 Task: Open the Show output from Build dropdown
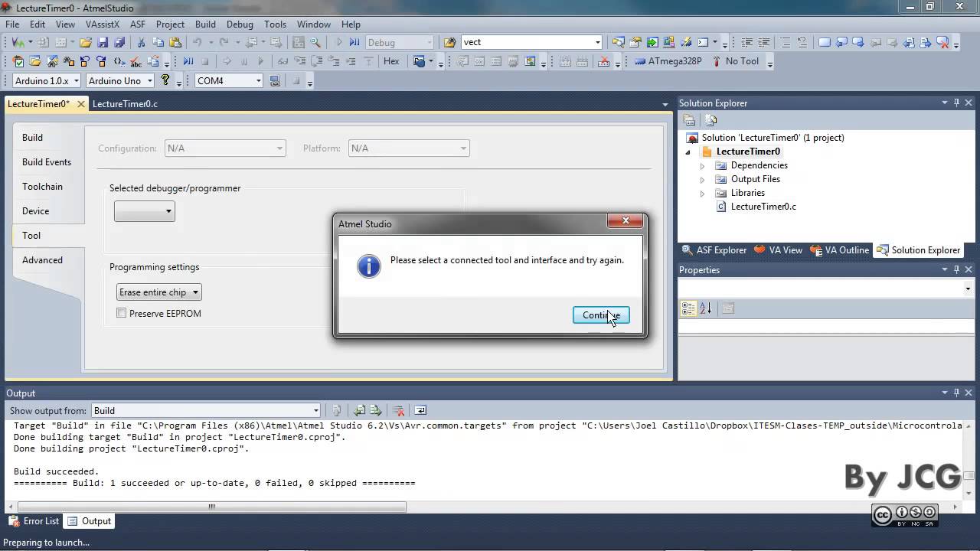(206, 410)
